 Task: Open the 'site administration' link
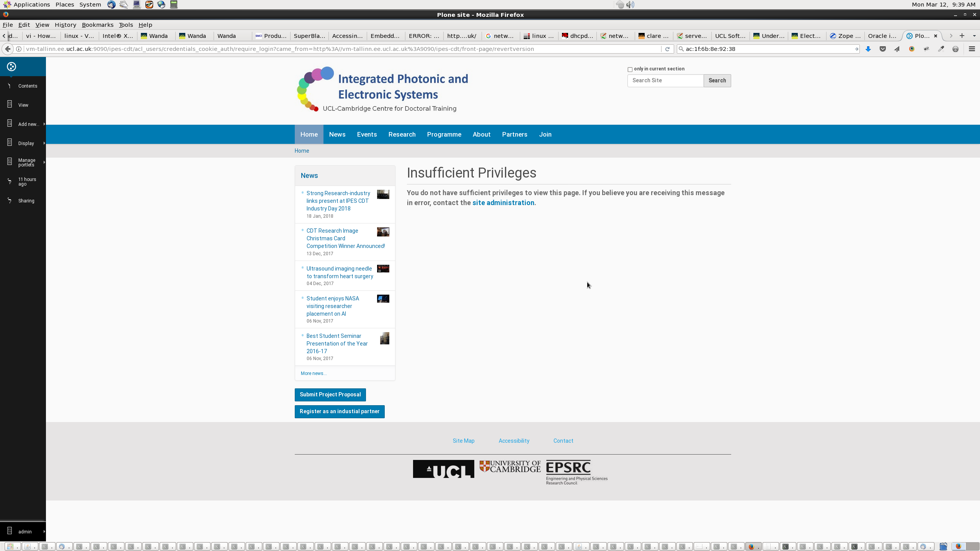click(503, 203)
